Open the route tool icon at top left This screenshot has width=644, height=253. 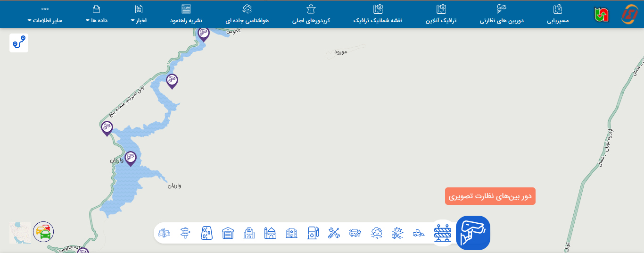pos(19,43)
